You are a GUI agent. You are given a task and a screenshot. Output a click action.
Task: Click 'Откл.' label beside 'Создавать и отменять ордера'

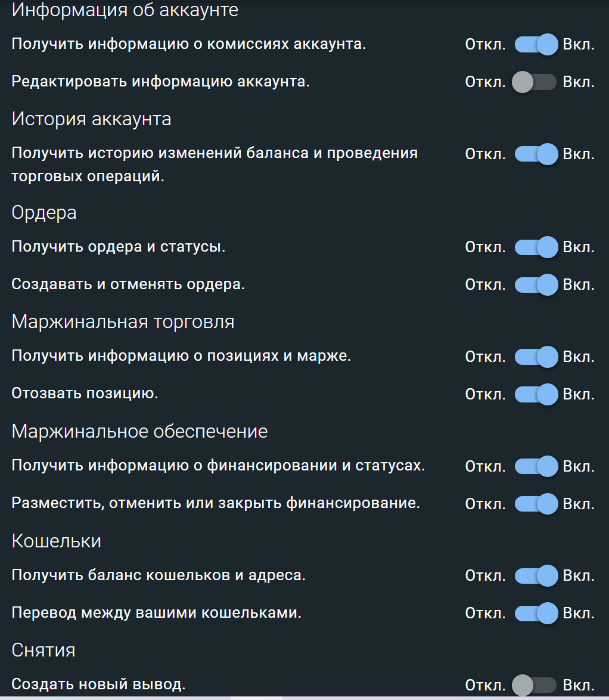(x=485, y=284)
